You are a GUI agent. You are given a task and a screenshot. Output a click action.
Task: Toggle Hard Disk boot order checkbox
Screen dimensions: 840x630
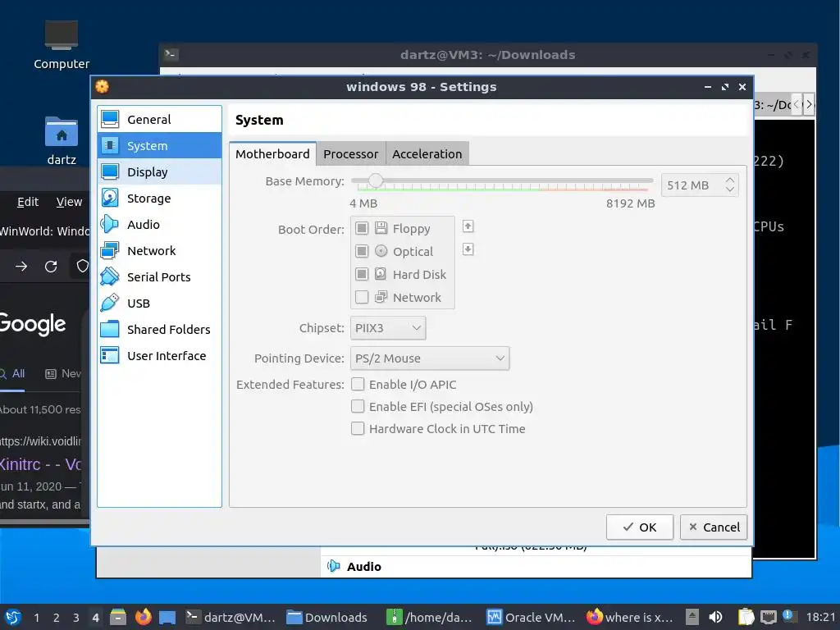point(362,274)
